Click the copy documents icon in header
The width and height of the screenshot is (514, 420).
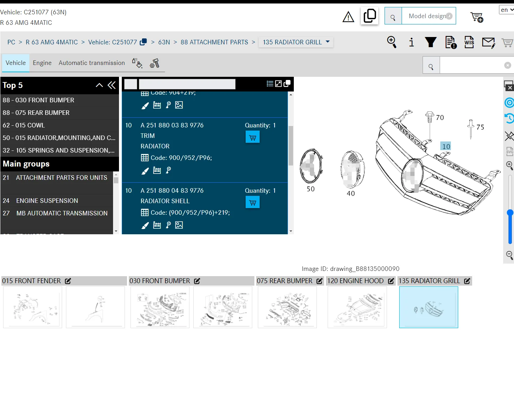370,16
